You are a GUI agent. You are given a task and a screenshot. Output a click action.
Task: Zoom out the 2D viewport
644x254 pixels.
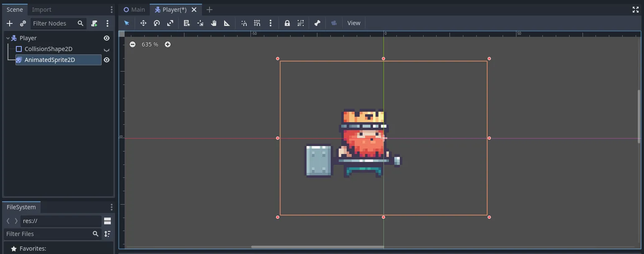click(x=133, y=44)
